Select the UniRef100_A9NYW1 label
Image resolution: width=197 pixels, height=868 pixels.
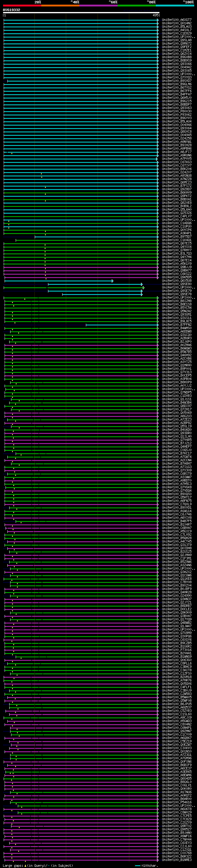pos(177,142)
